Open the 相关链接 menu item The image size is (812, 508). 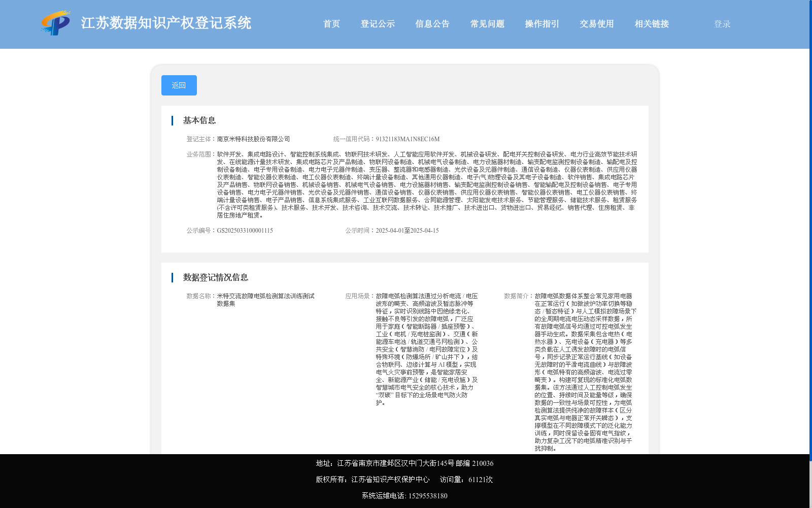coord(652,24)
